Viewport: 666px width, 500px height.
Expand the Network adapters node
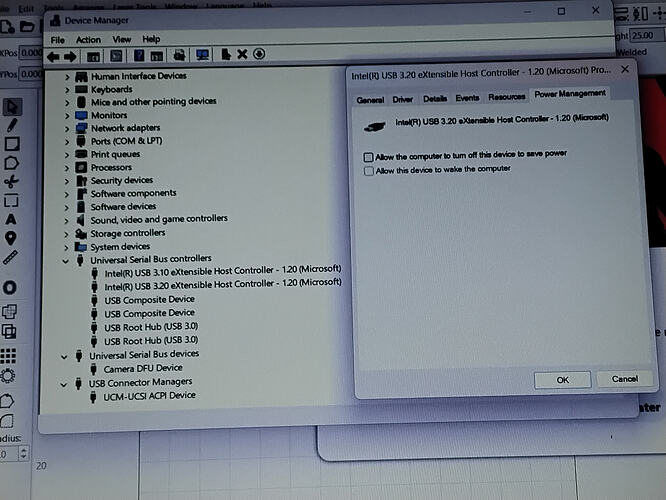coord(67,129)
